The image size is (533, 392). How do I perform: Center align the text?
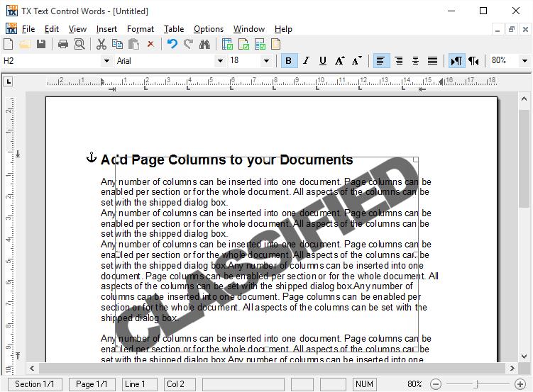pos(415,61)
